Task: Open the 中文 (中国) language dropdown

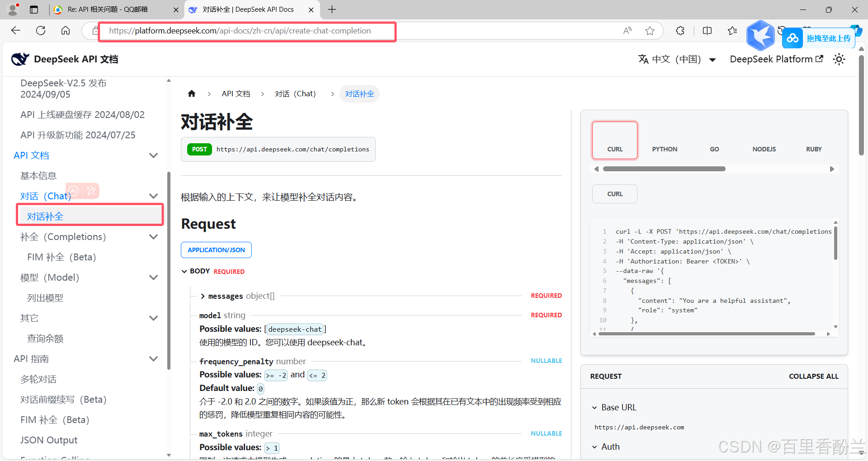Action: coord(677,59)
